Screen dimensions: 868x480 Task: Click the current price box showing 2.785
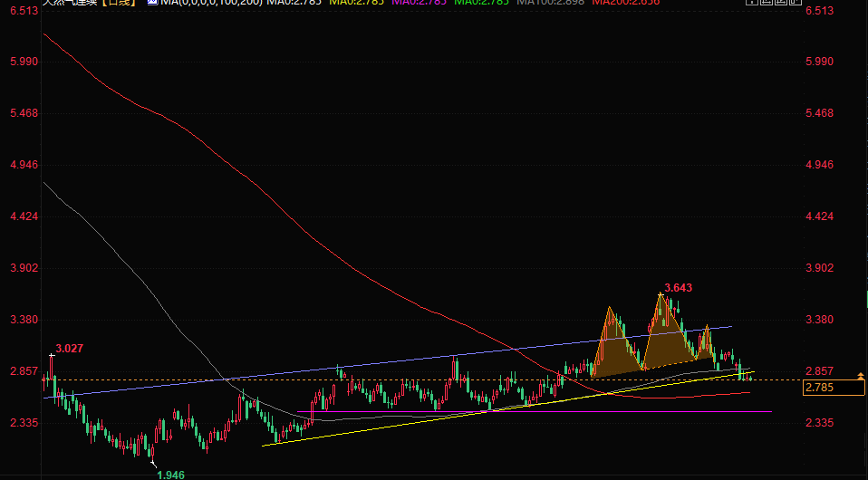(834, 388)
